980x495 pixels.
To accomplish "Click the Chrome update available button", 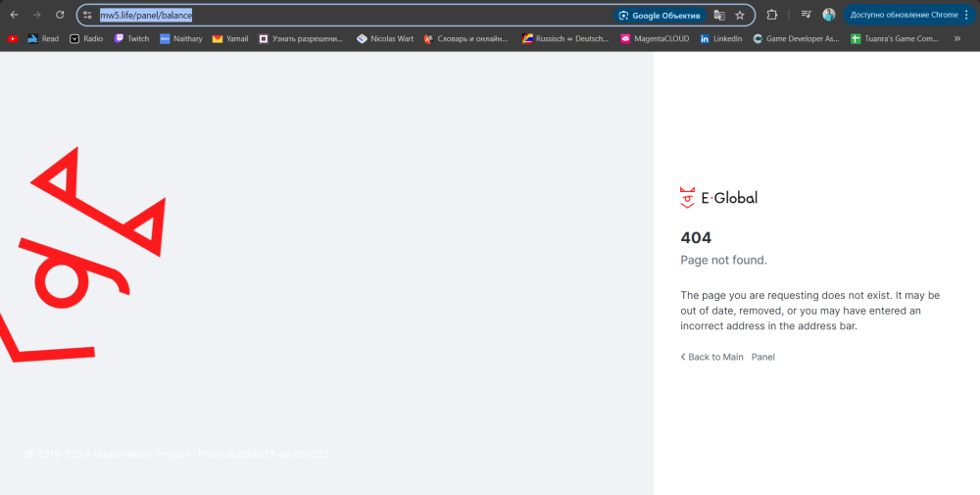I will pyautogui.click(x=904, y=15).
